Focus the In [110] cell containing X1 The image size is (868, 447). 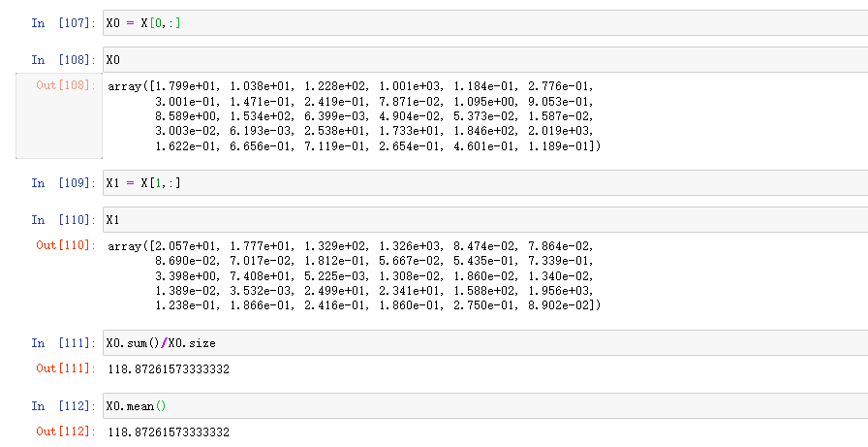[484, 220]
